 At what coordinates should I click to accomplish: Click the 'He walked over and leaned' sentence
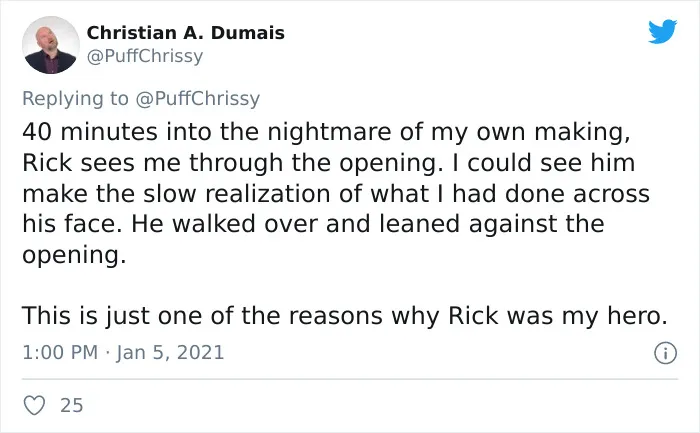click(x=295, y=224)
